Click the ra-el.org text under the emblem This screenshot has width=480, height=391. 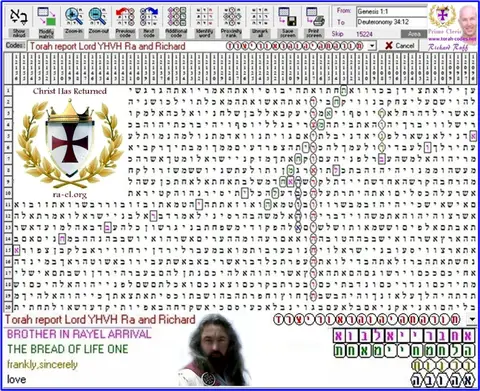click(70, 194)
